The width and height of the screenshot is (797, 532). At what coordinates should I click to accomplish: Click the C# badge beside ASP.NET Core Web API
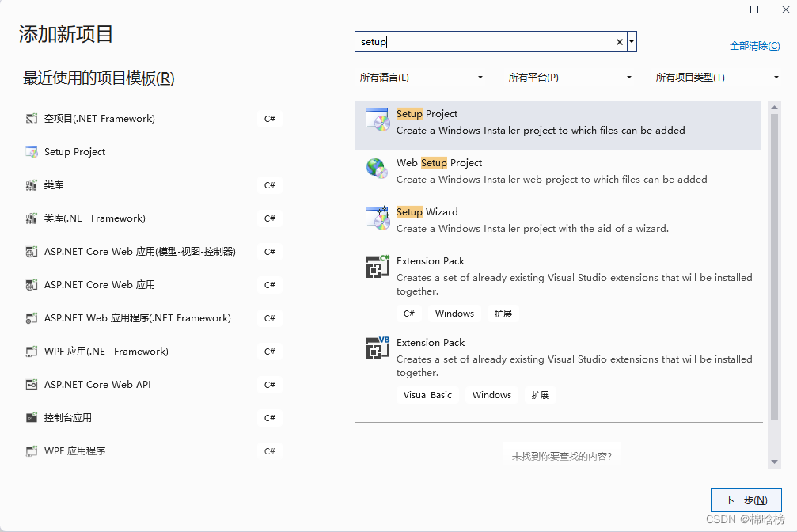pyautogui.click(x=269, y=385)
